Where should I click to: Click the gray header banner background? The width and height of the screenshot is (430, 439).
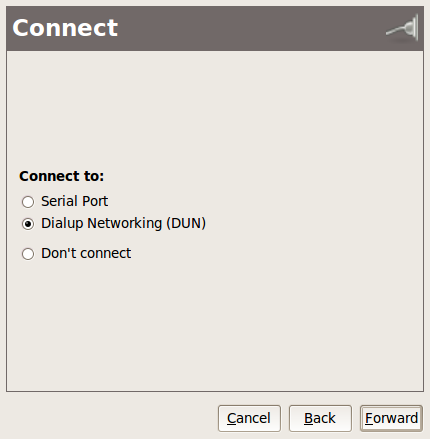(x=233, y=28)
